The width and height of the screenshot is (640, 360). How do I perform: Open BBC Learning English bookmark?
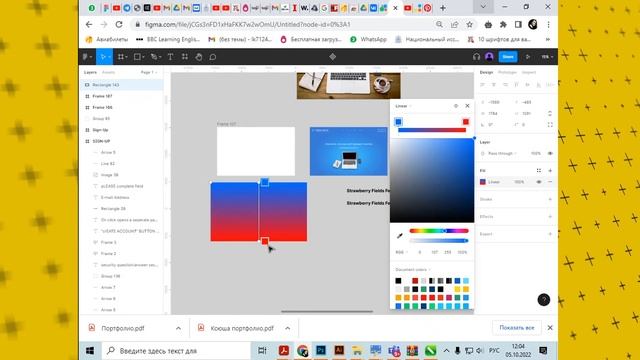click(x=168, y=39)
